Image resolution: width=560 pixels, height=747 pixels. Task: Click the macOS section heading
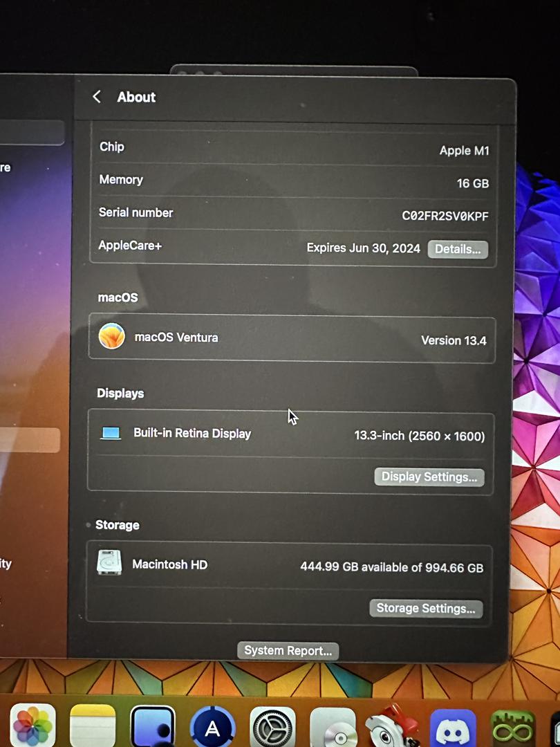click(118, 297)
